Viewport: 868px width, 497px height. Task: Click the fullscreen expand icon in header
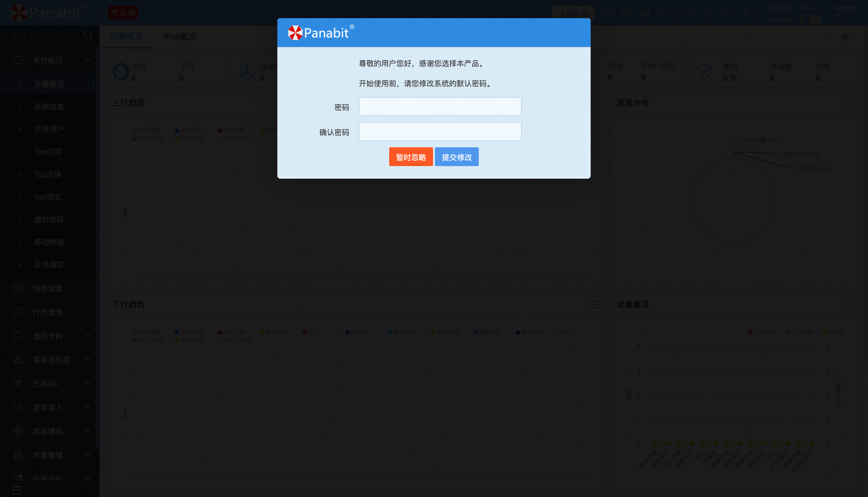(x=608, y=13)
